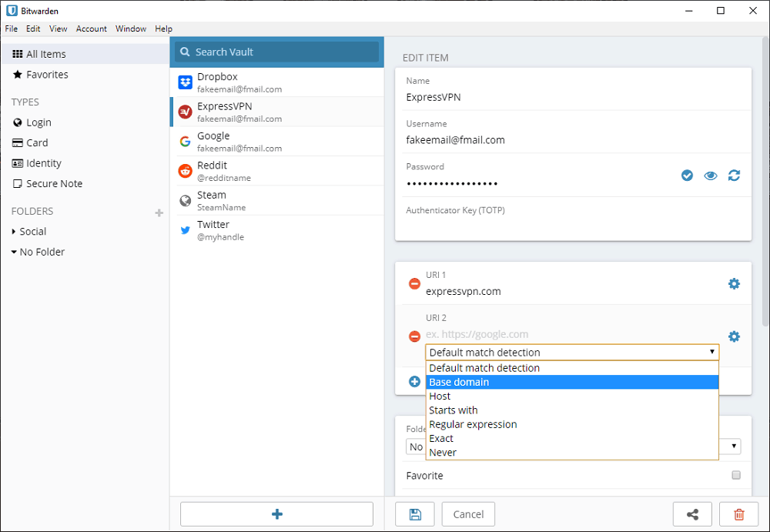Toggle the Favorite checkbox

[735, 475]
